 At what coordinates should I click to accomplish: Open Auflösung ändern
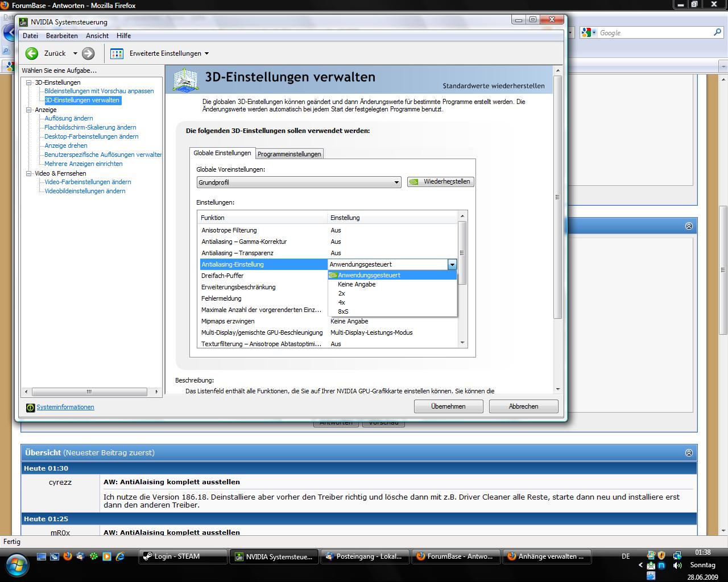pos(69,118)
